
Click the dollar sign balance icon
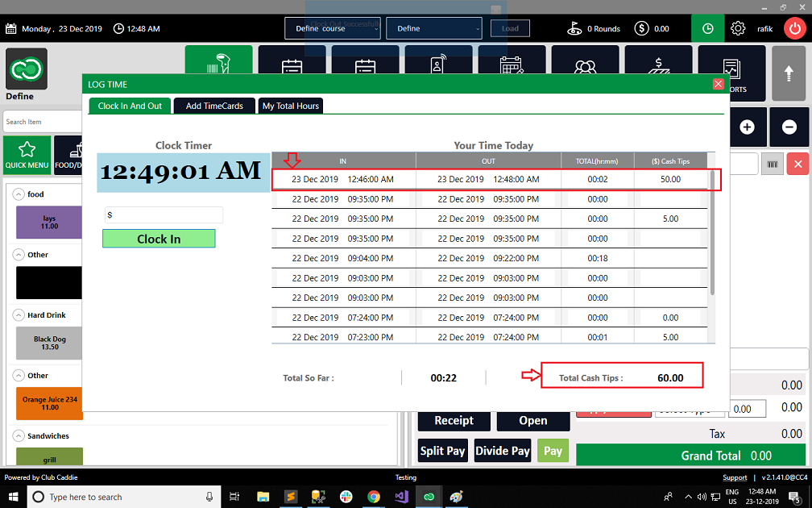(x=641, y=28)
